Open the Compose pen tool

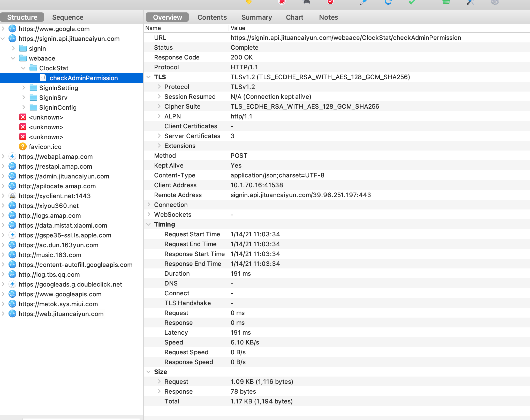coord(364,2)
